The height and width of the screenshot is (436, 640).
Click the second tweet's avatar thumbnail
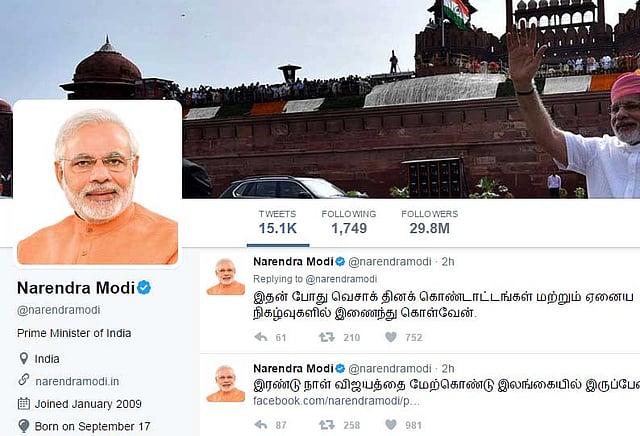coord(226,383)
